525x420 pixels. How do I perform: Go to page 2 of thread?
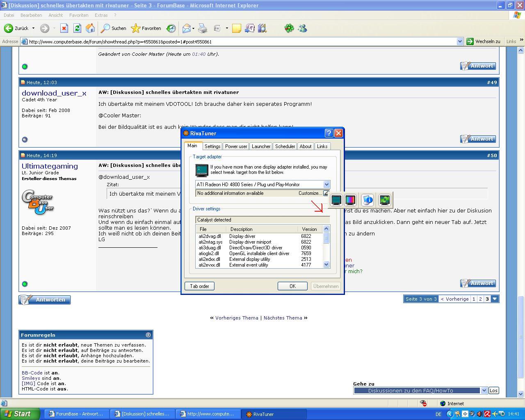pos(480,299)
